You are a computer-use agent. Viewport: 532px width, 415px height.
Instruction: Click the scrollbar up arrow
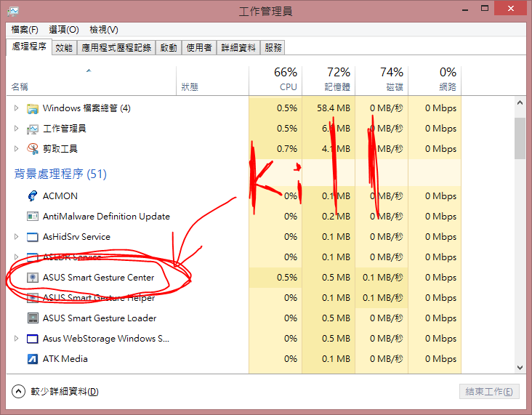[x=520, y=102]
